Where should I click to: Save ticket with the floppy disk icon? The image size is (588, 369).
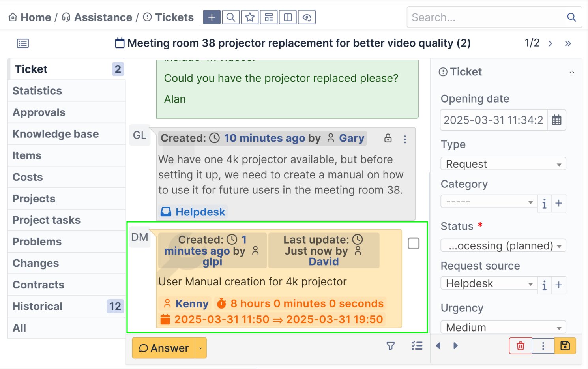(x=565, y=346)
